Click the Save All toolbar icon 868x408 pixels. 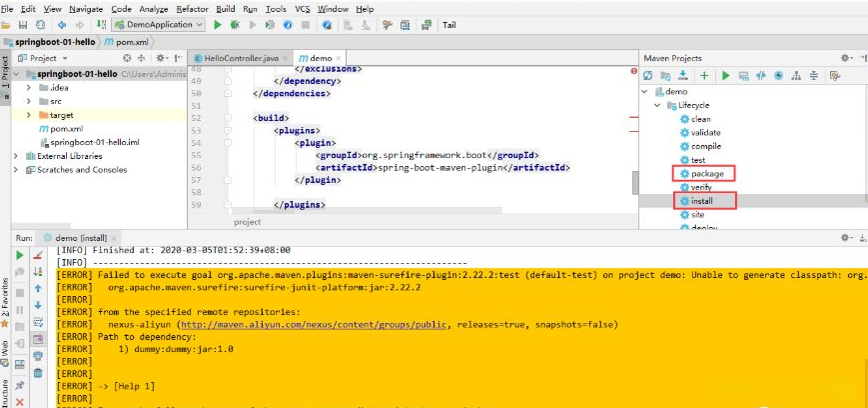23,25
